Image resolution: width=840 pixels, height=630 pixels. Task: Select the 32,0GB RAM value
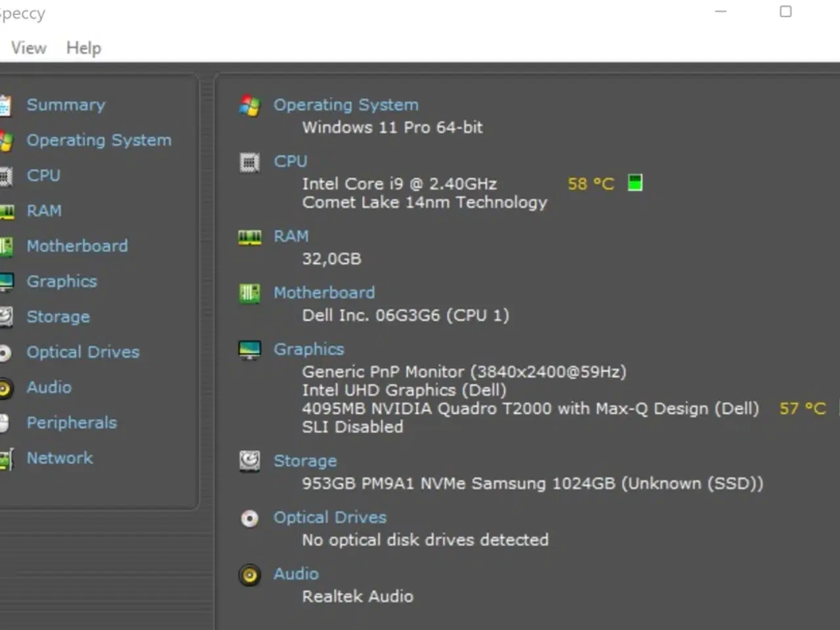[331, 259]
